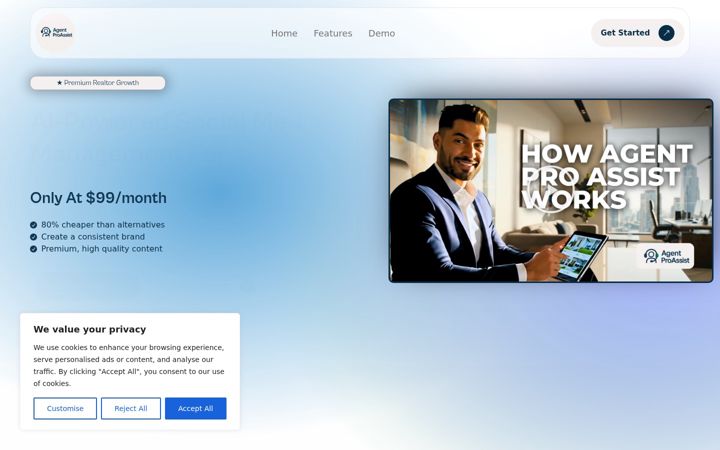Choose Reject All cookies

tap(131, 409)
